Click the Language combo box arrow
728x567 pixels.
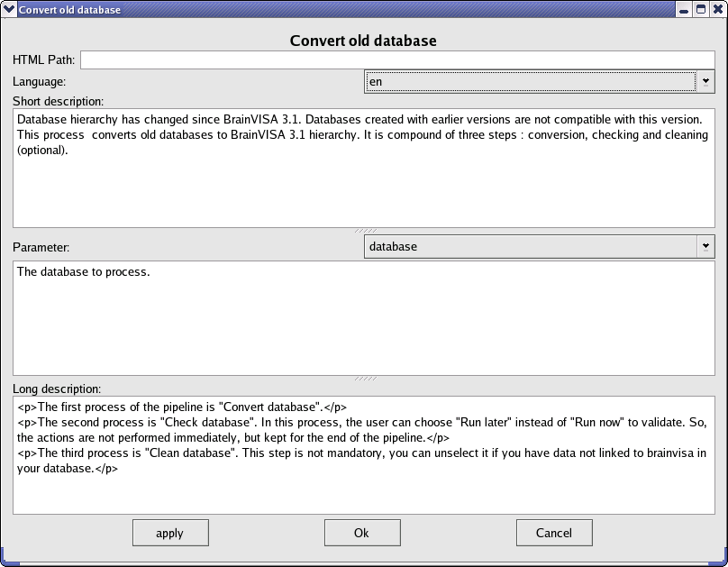click(x=704, y=80)
